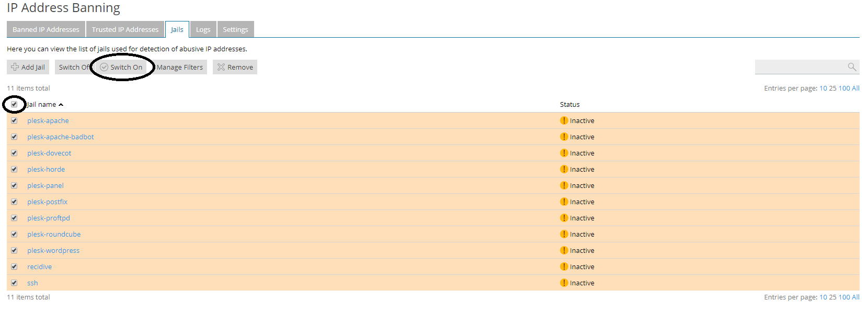This screenshot has height=322, width=868.
Task: Click warning icon in plesk-panel row
Action: point(564,185)
